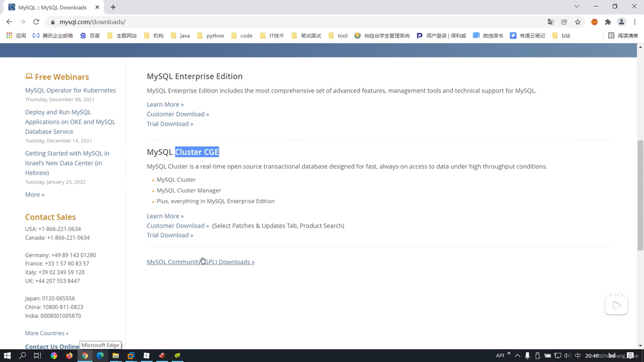Open the python bookmarks folder
The height and width of the screenshot is (362, 644).
tap(211, 36)
